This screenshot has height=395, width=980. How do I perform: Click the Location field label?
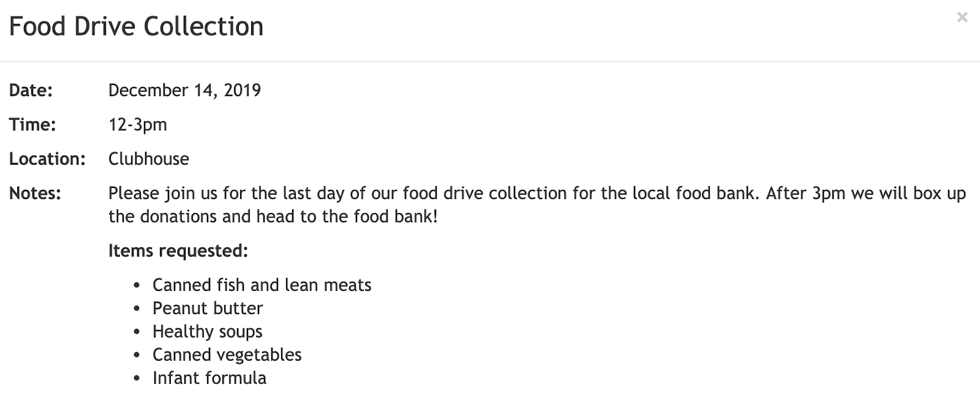47,159
